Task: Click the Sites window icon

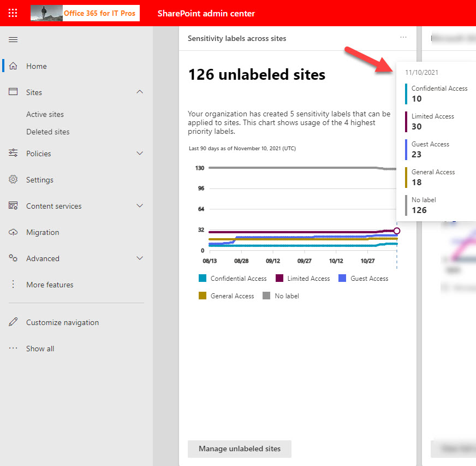Action: point(14,92)
